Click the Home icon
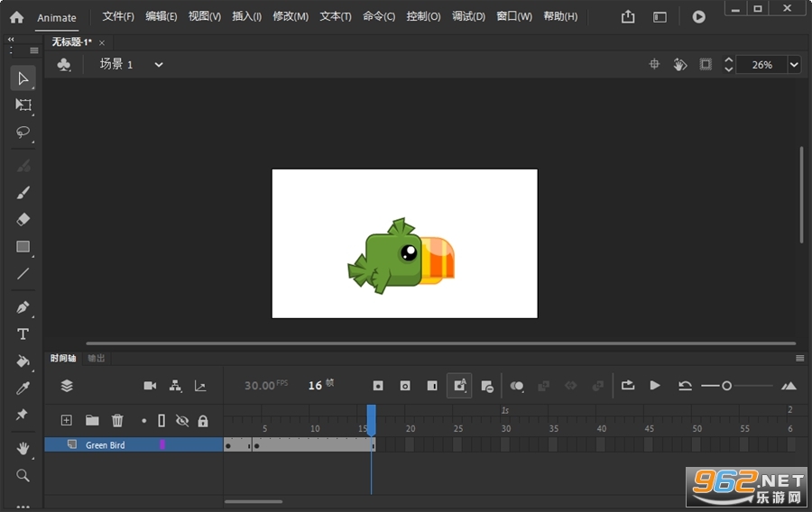Screen dimensions: 812x512 tap(16, 17)
